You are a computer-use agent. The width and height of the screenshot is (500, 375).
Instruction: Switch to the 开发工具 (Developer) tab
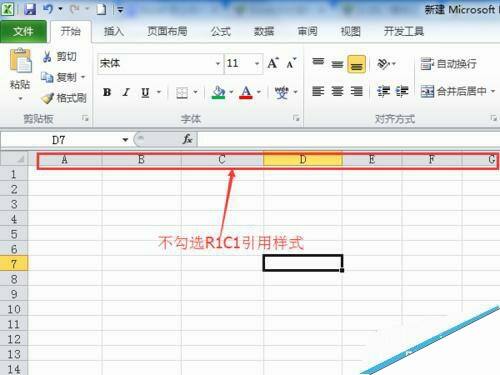(404, 32)
